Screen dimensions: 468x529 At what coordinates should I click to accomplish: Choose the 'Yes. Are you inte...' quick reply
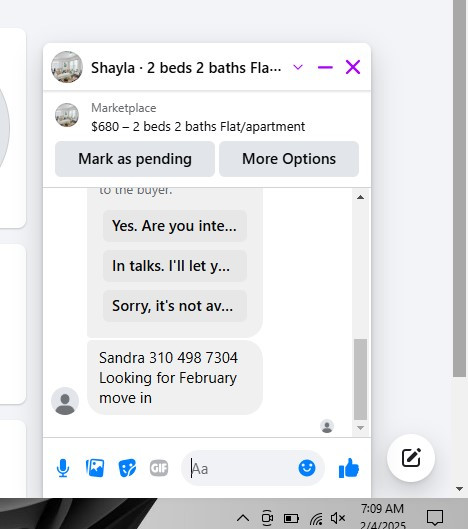(175, 226)
